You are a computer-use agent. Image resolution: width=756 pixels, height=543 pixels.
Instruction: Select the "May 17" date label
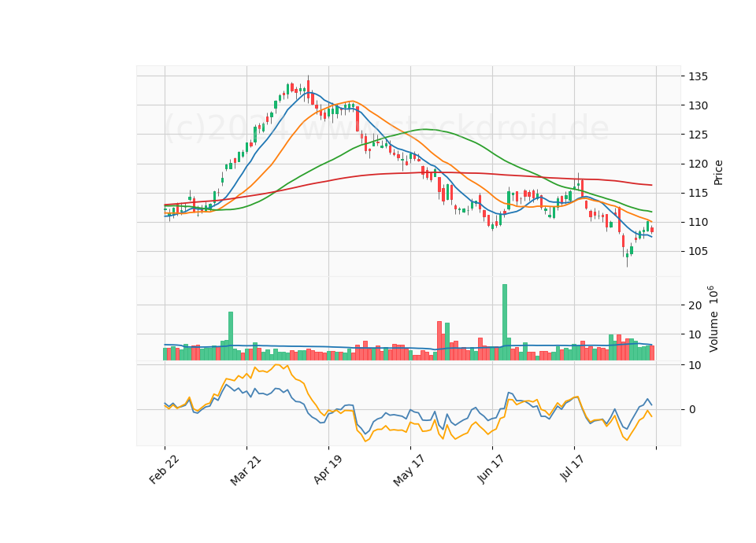pyautogui.click(x=409, y=471)
